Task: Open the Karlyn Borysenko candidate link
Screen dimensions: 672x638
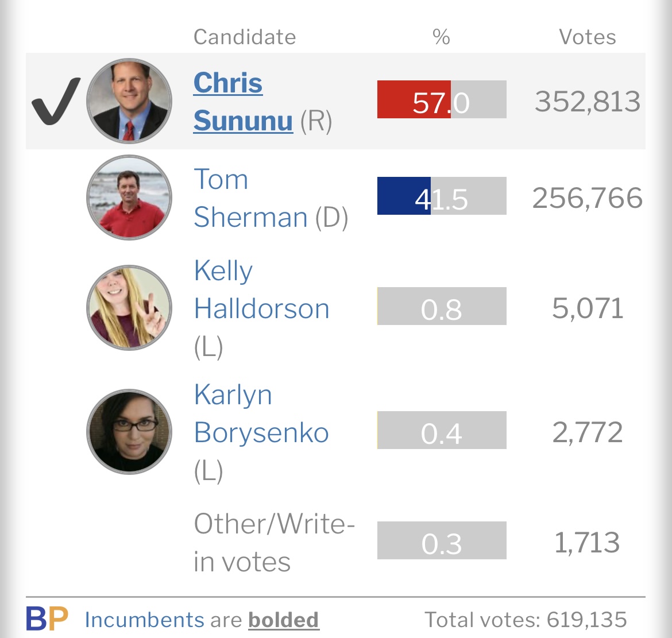Action: (261, 413)
